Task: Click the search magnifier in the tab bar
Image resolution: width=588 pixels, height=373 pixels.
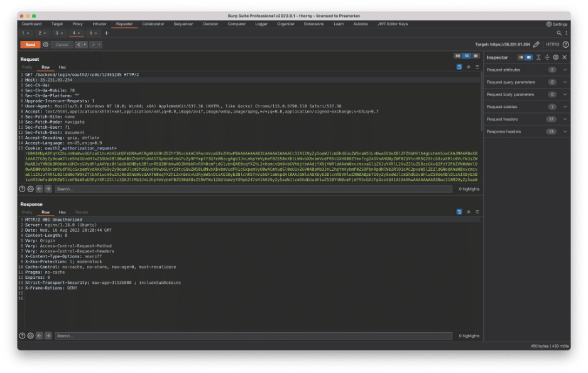Action: click(x=559, y=33)
